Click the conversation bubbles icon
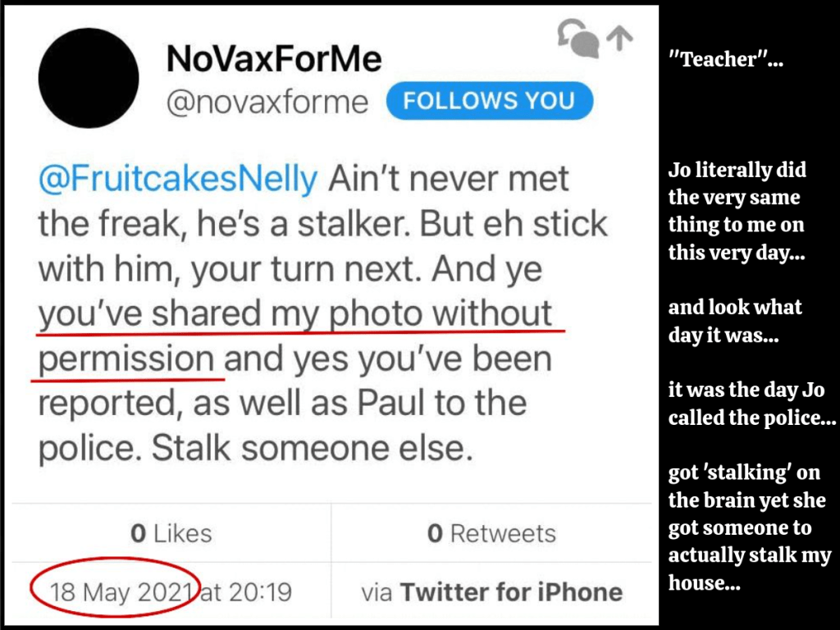This screenshot has height=630, width=840. point(577,39)
